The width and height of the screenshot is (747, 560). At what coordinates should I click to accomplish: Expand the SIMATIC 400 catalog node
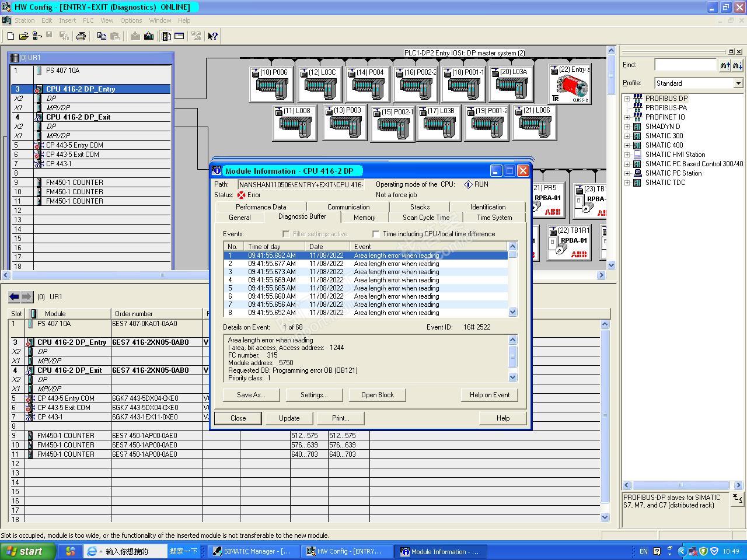627,145
